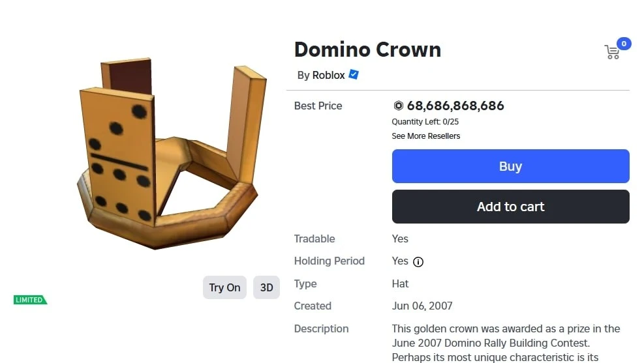The height and width of the screenshot is (363, 644).
Task: Expand the See More Resellers list
Action: click(x=425, y=136)
